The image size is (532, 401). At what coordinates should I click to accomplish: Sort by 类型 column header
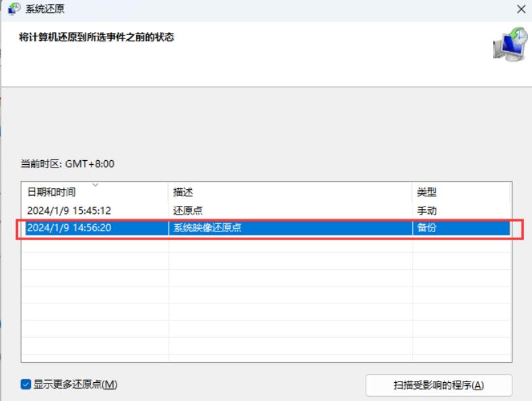coord(461,192)
